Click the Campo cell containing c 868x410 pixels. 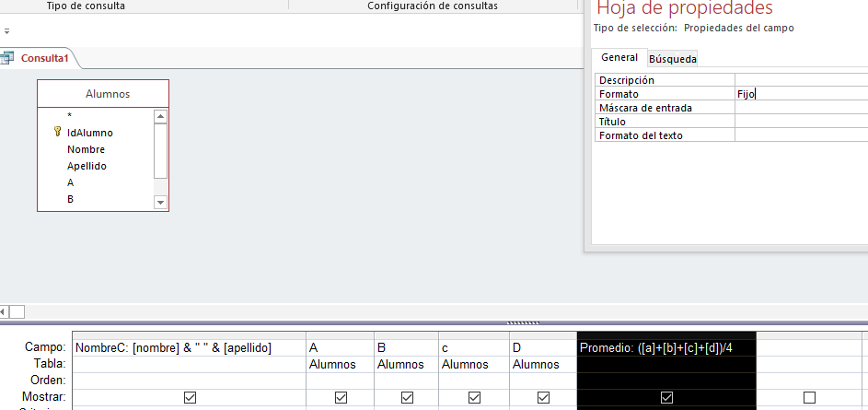click(474, 348)
